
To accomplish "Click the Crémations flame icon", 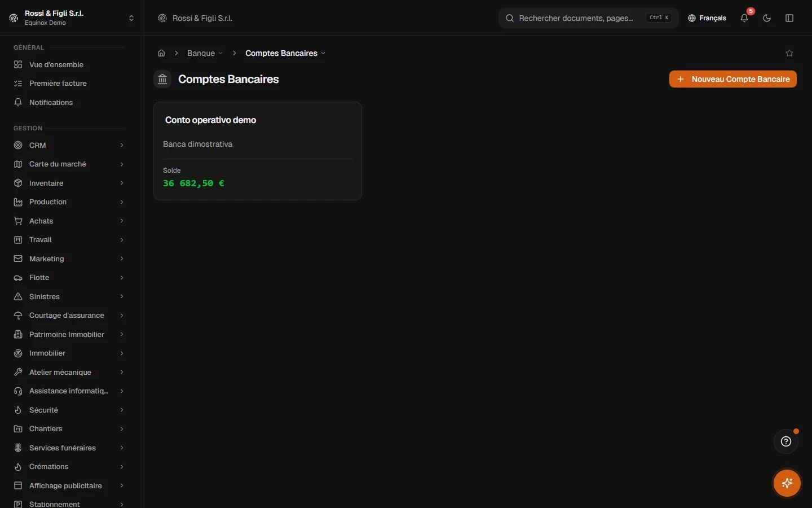I will pyautogui.click(x=18, y=467).
